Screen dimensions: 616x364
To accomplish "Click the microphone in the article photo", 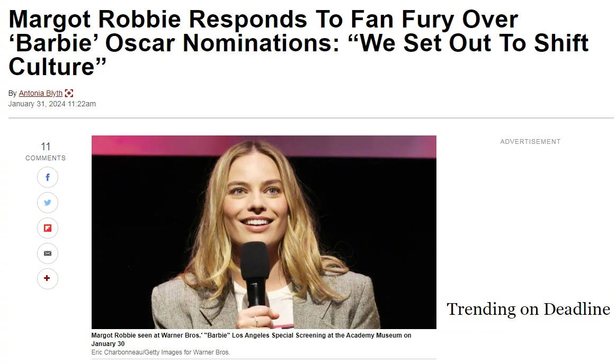I will [255, 270].
